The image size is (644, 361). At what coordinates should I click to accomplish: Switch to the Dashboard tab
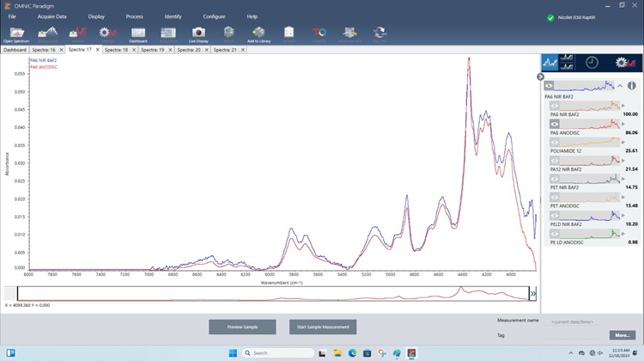(x=15, y=50)
